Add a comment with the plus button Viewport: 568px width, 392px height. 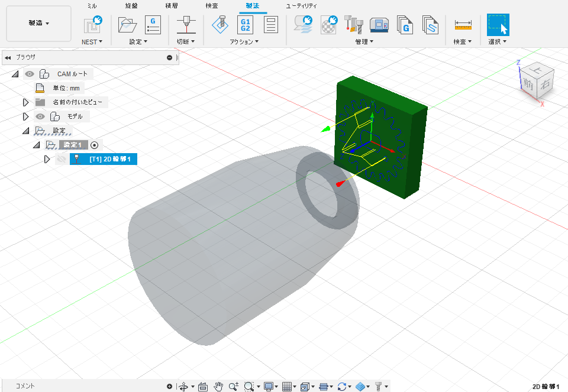169,387
